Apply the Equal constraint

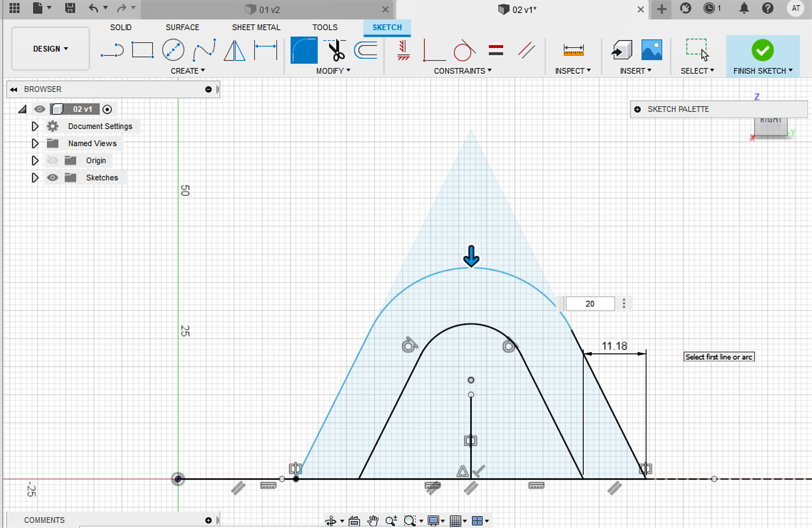496,50
